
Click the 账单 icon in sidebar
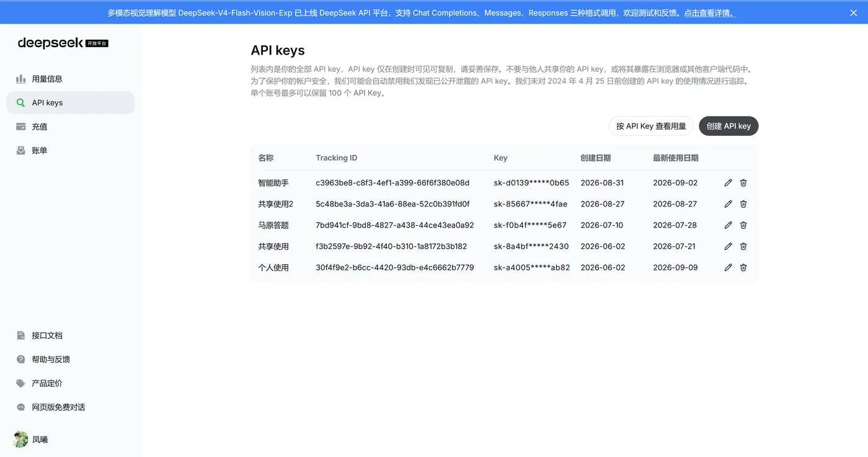click(20, 151)
